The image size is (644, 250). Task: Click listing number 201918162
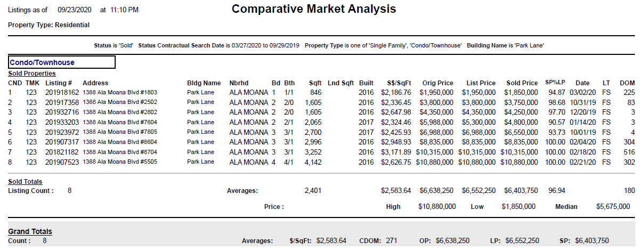point(62,92)
